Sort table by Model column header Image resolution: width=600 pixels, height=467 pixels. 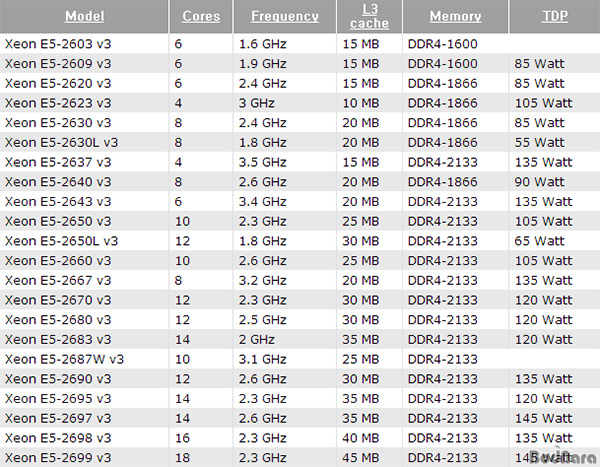point(85,16)
